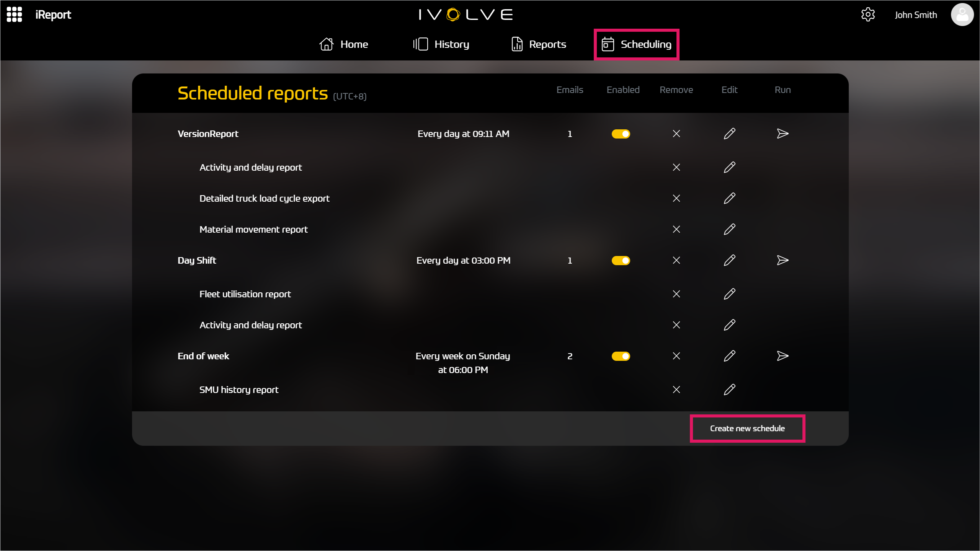980x551 pixels.
Task: Click the Enabled column header
Action: click(x=623, y=90)
